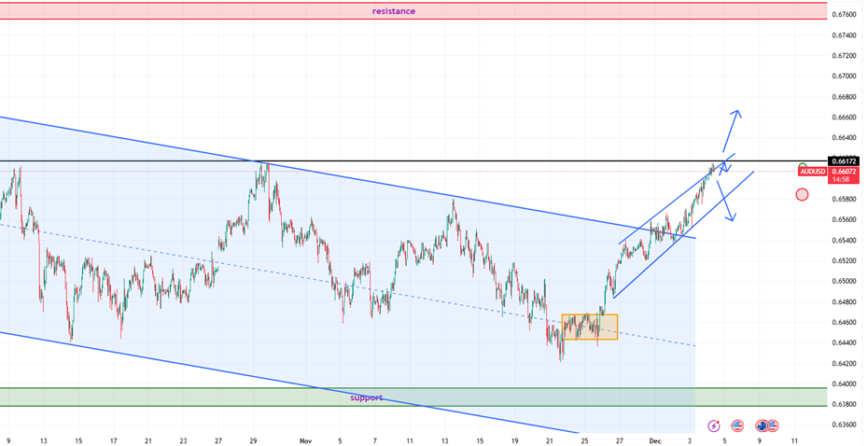Click the support text label
Viewport: 868px width, 446px height.
coord(366,397)
